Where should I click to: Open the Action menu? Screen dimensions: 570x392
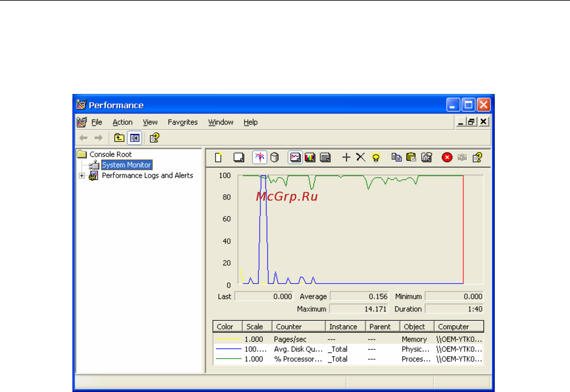pyautogui.click(x=123, y=122)
